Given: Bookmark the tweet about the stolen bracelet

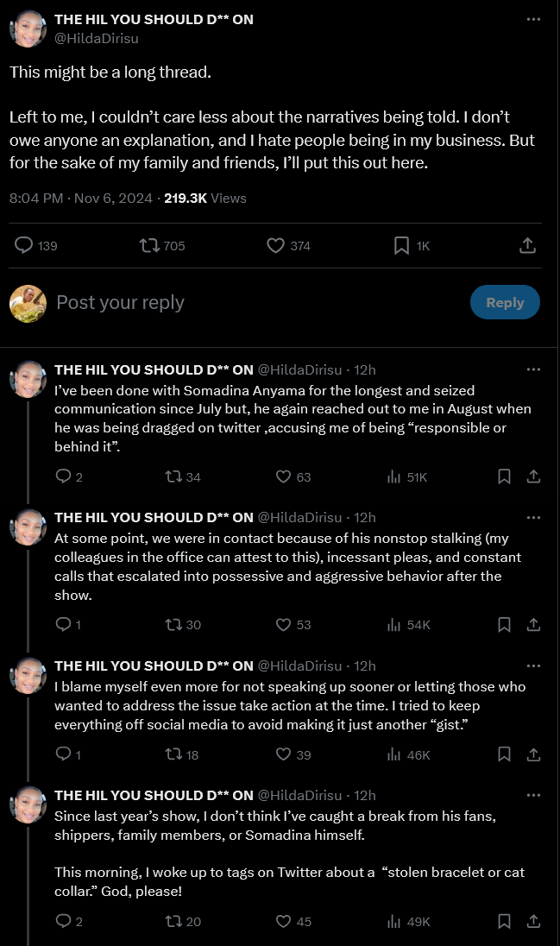Looking at the screenshot, I should coord(505,921).
